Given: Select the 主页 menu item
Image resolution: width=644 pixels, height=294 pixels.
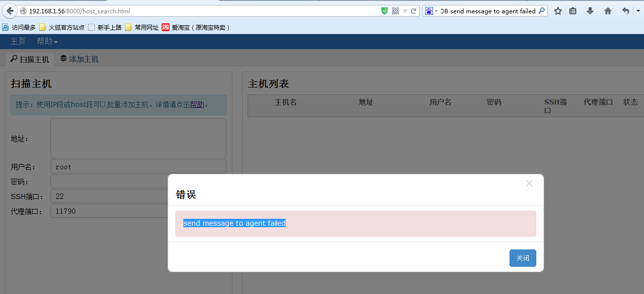Looking at the screenshot, I should 17,41.
